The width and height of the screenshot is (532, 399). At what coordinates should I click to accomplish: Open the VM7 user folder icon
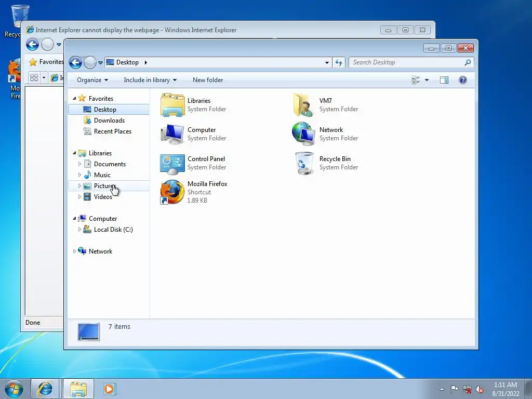pos(303,105)
